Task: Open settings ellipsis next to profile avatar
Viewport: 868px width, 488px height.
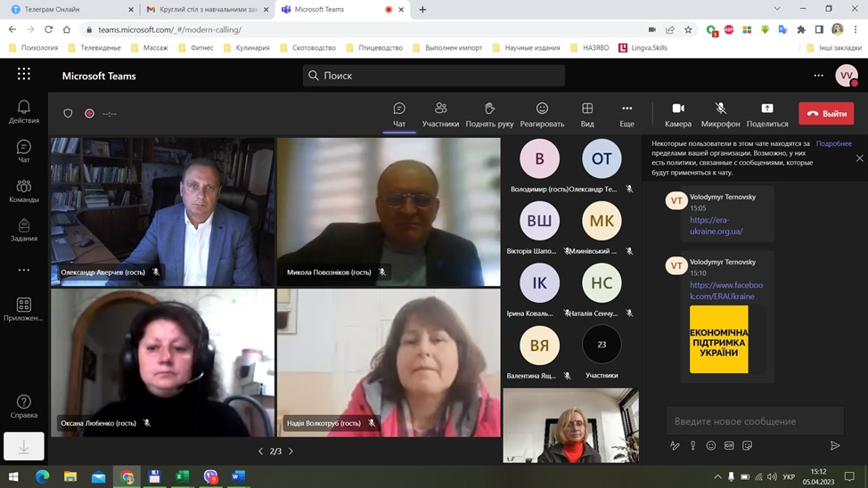Action: tap(818, 75)
